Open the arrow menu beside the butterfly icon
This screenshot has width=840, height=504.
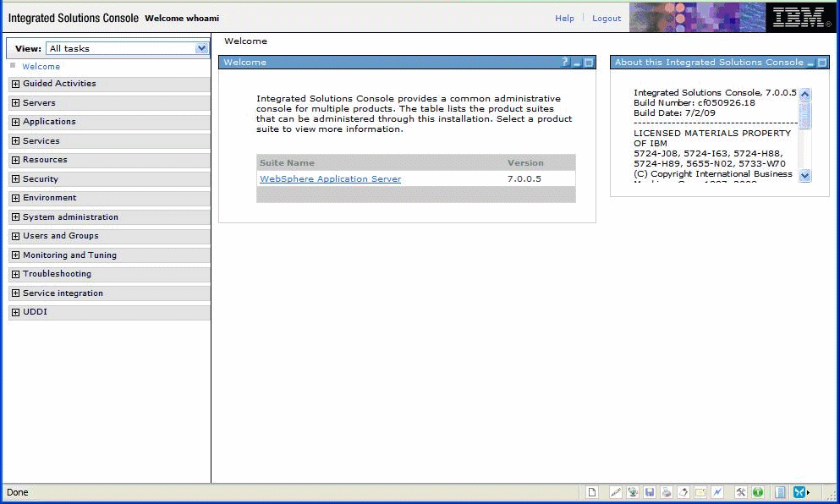click(808, 492)
